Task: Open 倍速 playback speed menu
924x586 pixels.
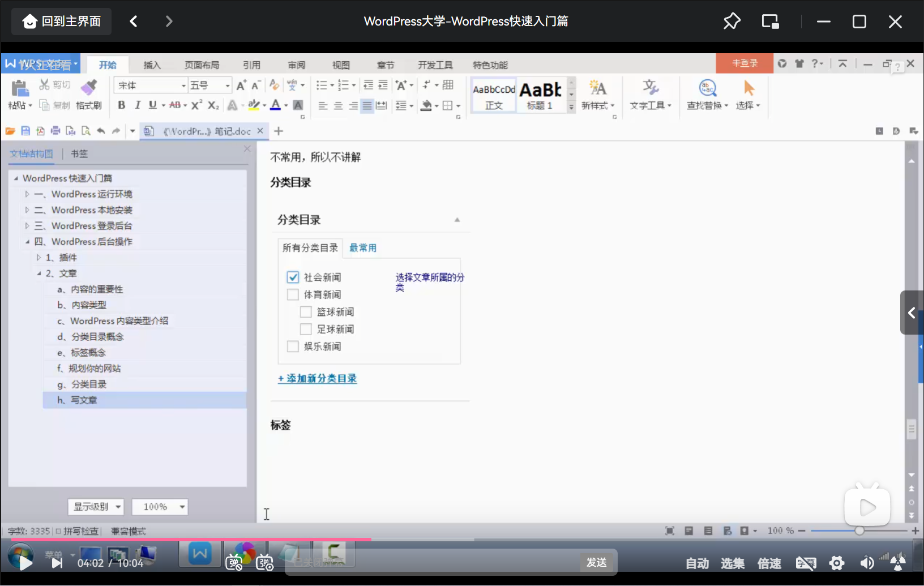Action: pos(769,563)
